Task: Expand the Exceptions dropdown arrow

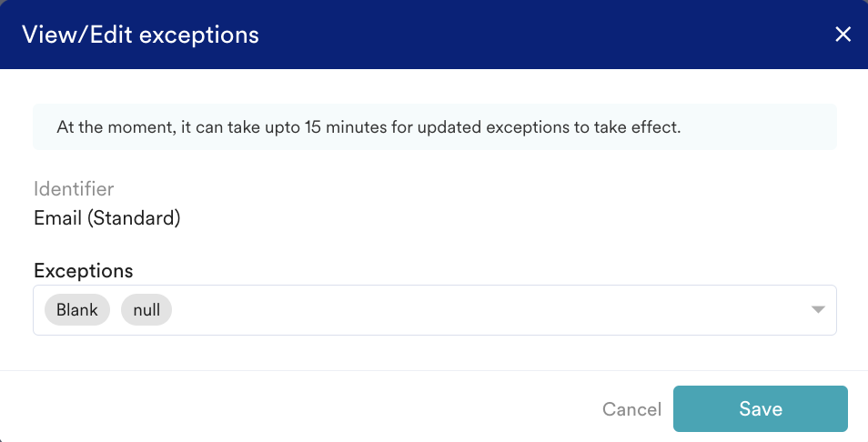Action: coord(818,310)
